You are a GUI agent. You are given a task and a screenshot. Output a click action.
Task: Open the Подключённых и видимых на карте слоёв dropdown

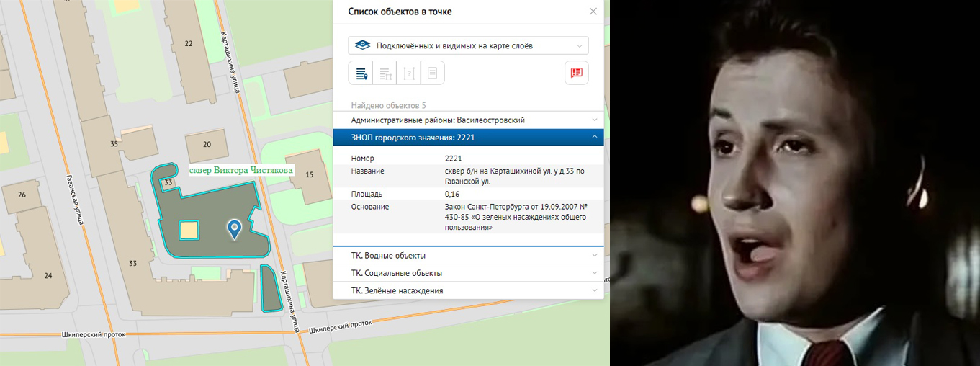click(468, 45)
